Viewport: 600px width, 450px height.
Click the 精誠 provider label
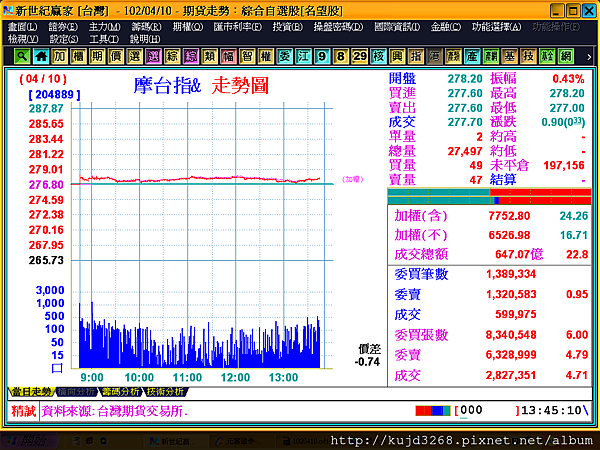tap(23, 411)
